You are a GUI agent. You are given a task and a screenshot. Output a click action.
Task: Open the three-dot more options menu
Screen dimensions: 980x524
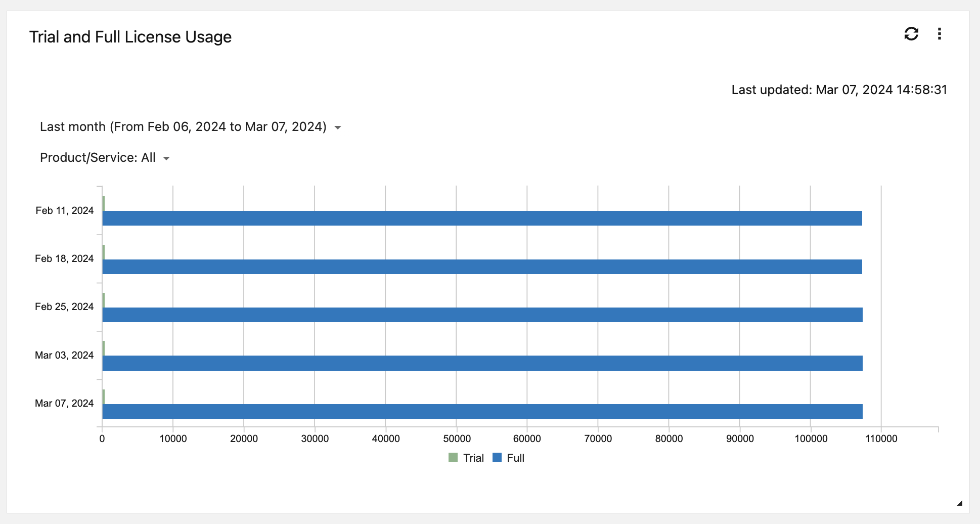(x=939, y=34)
